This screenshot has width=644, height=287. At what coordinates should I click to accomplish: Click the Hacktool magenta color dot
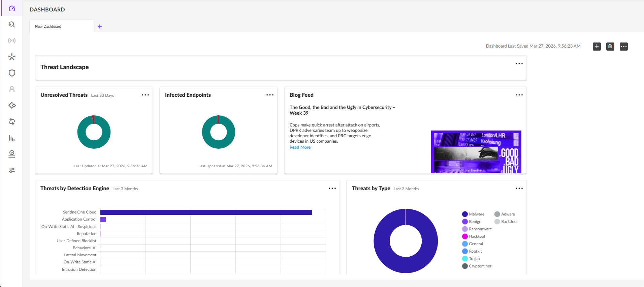click(465, 236)
